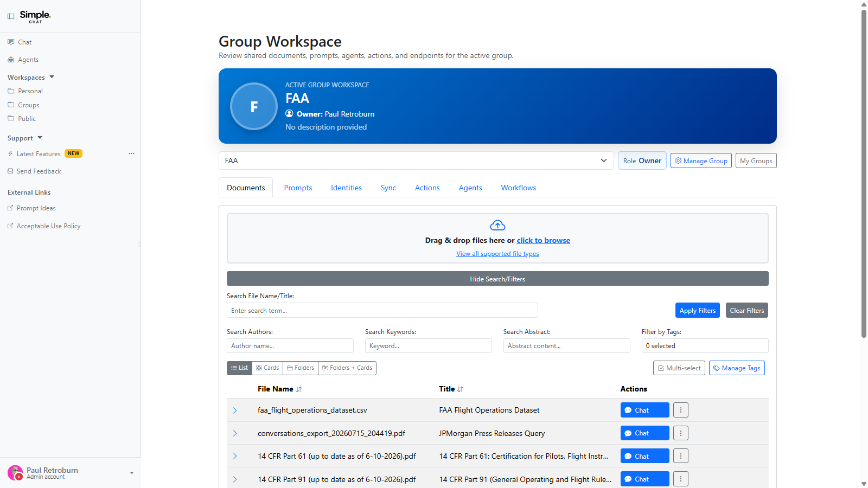Screen dimensions: 868x488
Task: Select the List view
Action: click(239, 368)
